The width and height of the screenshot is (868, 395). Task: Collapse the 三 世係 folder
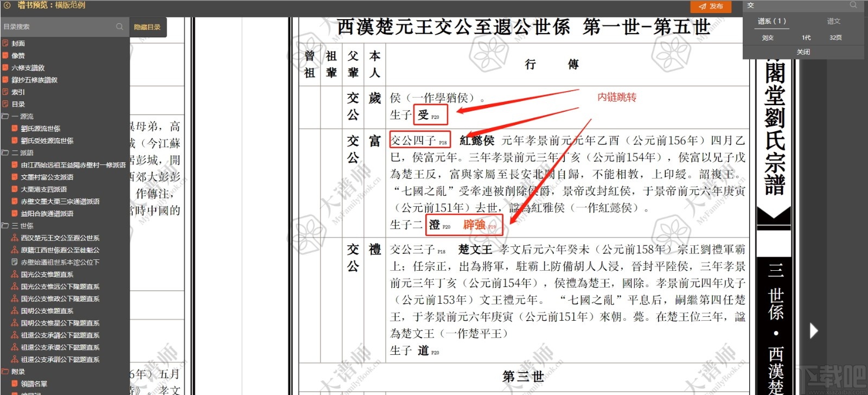click(x=5, y=226)
